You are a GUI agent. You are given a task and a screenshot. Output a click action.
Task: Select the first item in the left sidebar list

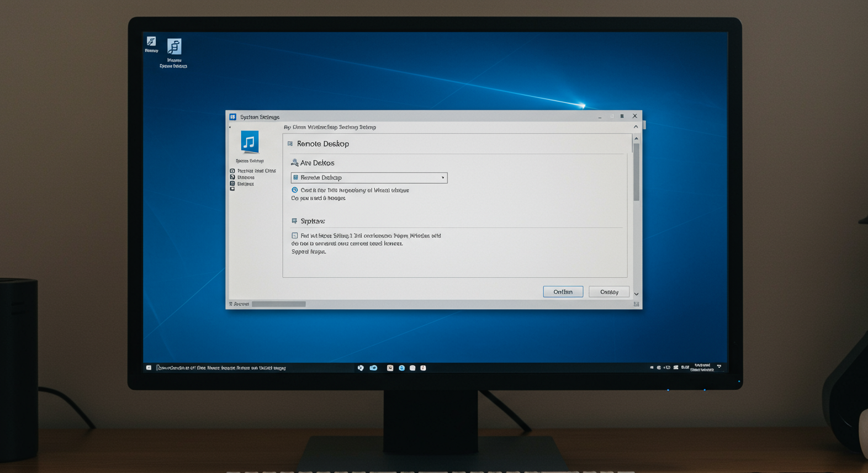pos(253,171)
